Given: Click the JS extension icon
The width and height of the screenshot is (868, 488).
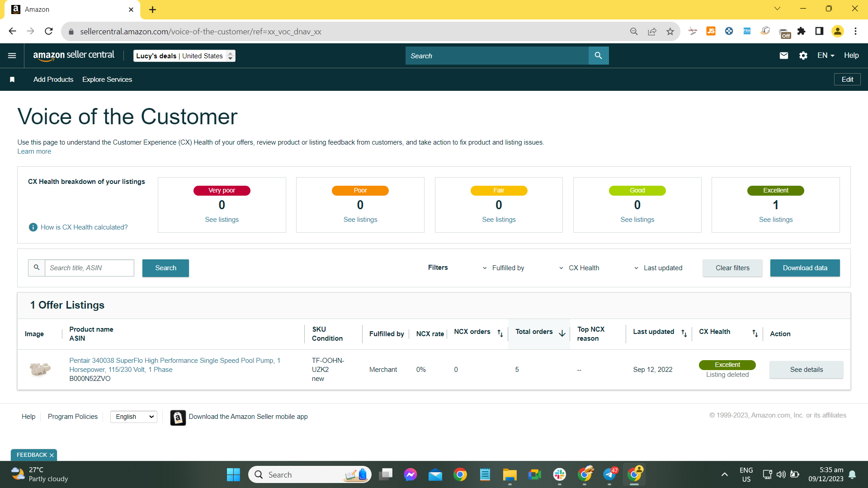Looking at the screenshot, I should point(711,31).
